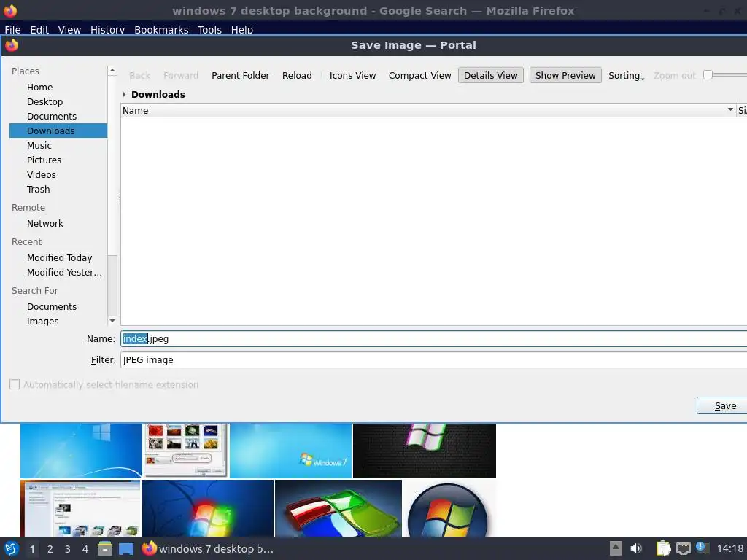Select Pictures in Places

point(58,160)
